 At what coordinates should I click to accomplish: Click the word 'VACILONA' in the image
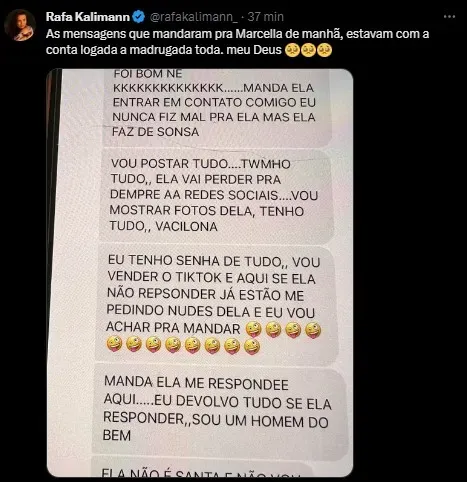tap(186, 227)
